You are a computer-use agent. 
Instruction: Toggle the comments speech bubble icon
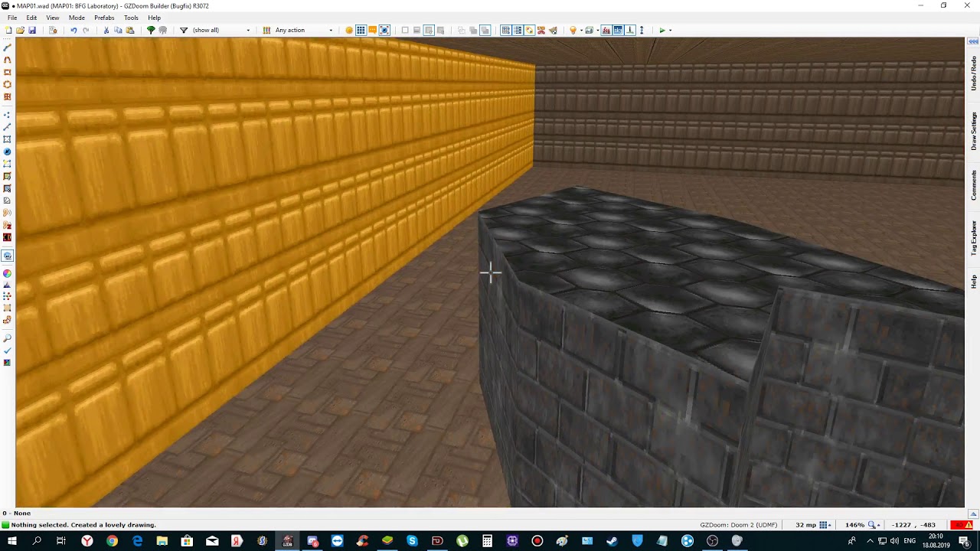coord(373,30)
